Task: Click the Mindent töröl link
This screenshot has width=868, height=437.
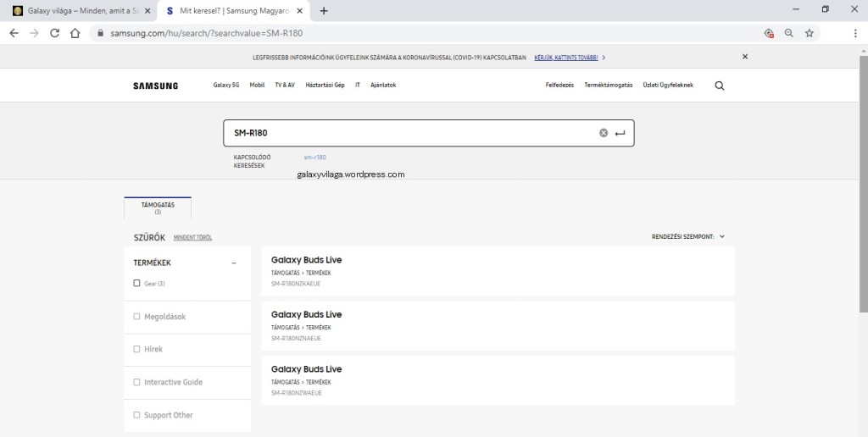Action: tap(192, 238)
